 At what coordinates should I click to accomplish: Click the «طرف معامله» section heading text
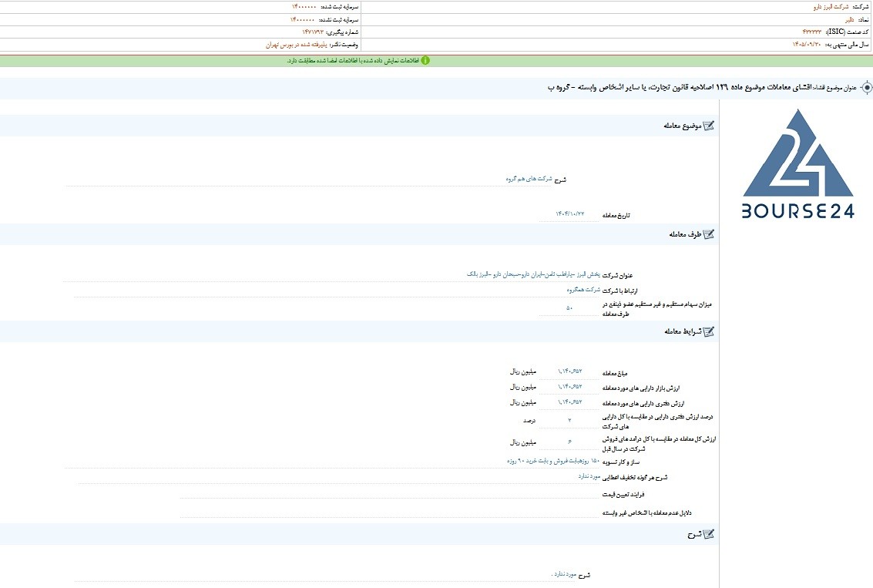click(685, 234)
